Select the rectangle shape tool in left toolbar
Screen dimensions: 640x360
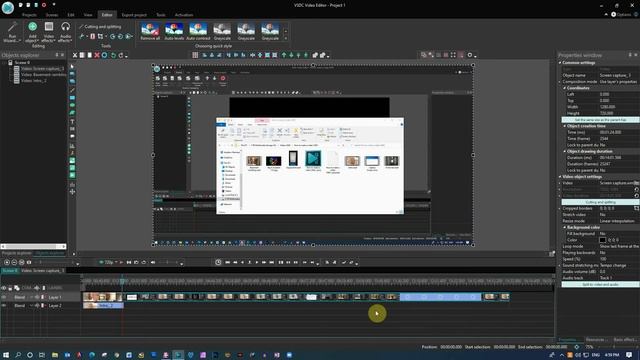[x=72, y=98]
